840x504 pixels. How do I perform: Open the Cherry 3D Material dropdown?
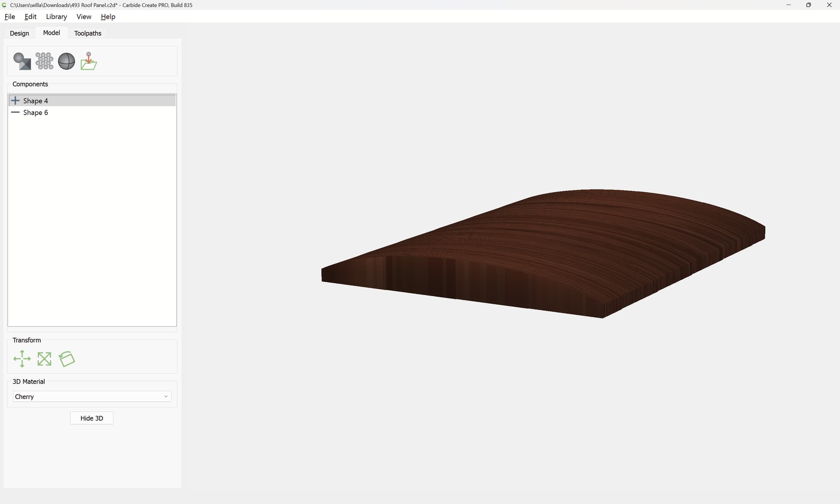87,397
